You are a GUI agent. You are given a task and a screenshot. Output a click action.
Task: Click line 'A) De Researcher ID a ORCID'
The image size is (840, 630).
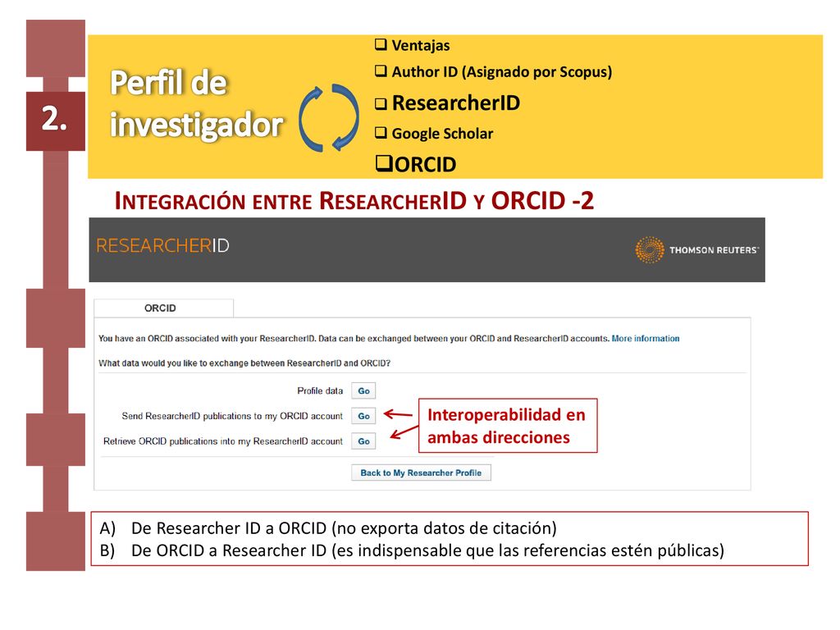328,528
